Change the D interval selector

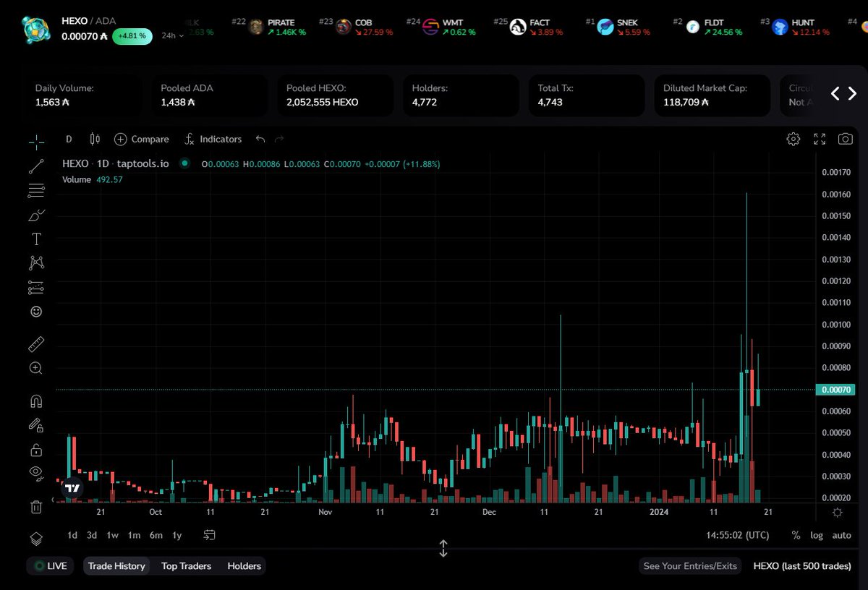coord(69,139)
